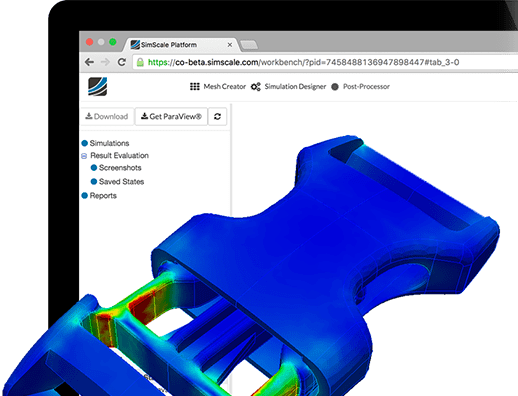This screenshot has height=396, width=518.
Task: Select Simulations in the tree
Action: coord(109,143)
